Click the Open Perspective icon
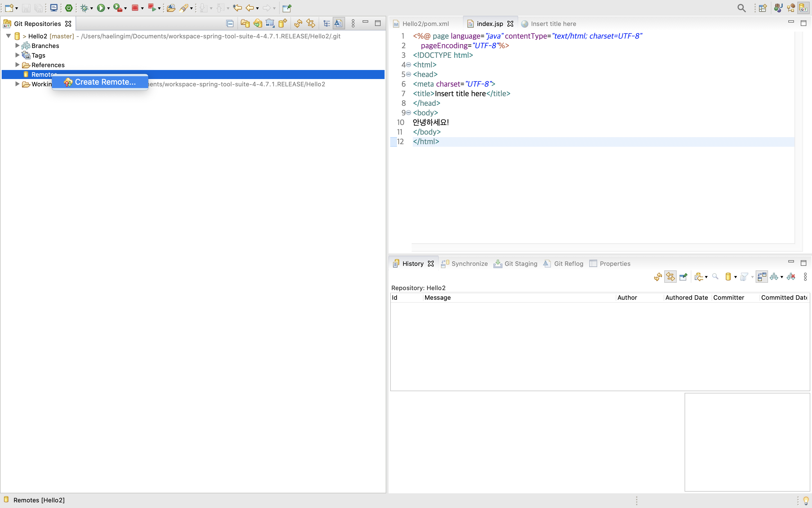Viewport: 812px width, 508px height. click(762, 8)
